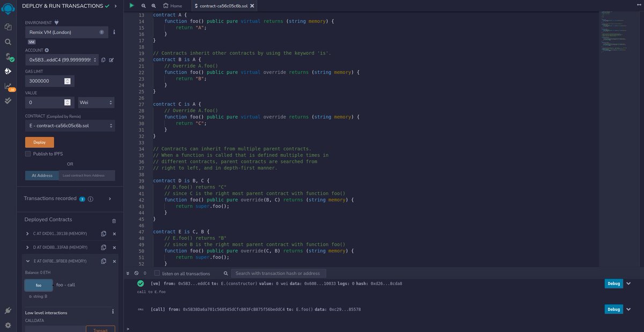
Task: Expand the E.(constructor) transaction log details
Action: pyautogui.click(x=628, y=283)
